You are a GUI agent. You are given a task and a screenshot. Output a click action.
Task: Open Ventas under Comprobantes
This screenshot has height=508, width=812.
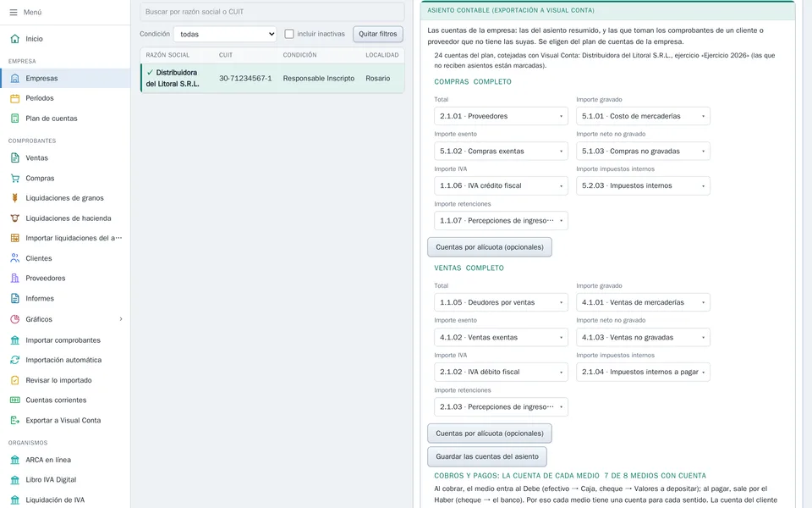(65, 157)
